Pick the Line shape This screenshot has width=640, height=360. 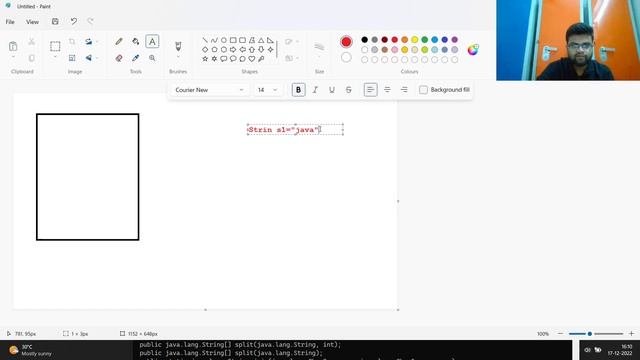[205, 40]
